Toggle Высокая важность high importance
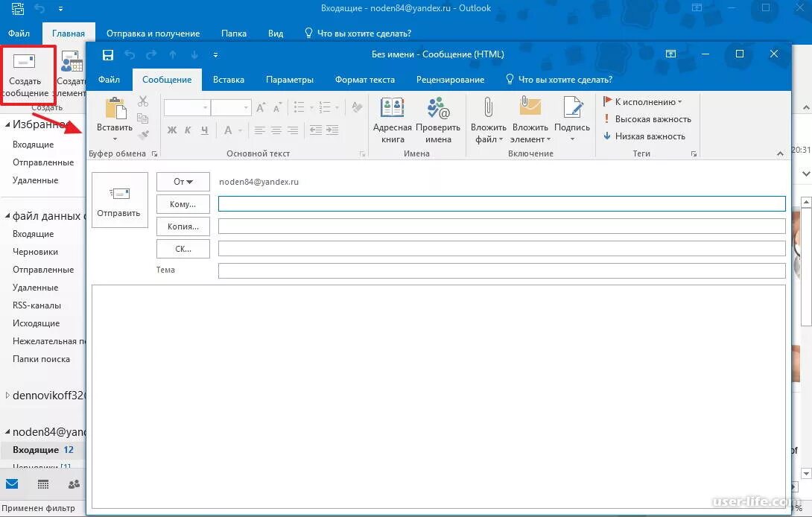The image size is (812, 517). [x=647, y=119]
